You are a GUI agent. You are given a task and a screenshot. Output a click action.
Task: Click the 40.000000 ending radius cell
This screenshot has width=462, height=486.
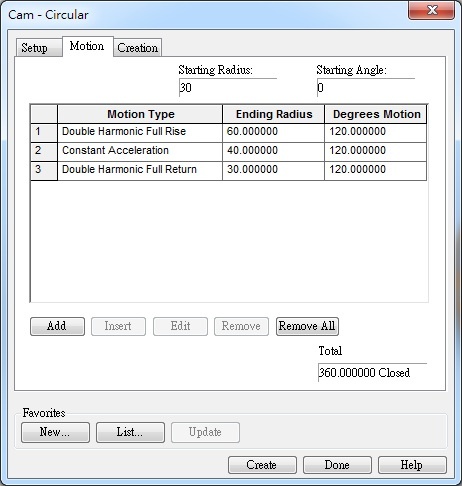tap(273, 152)
